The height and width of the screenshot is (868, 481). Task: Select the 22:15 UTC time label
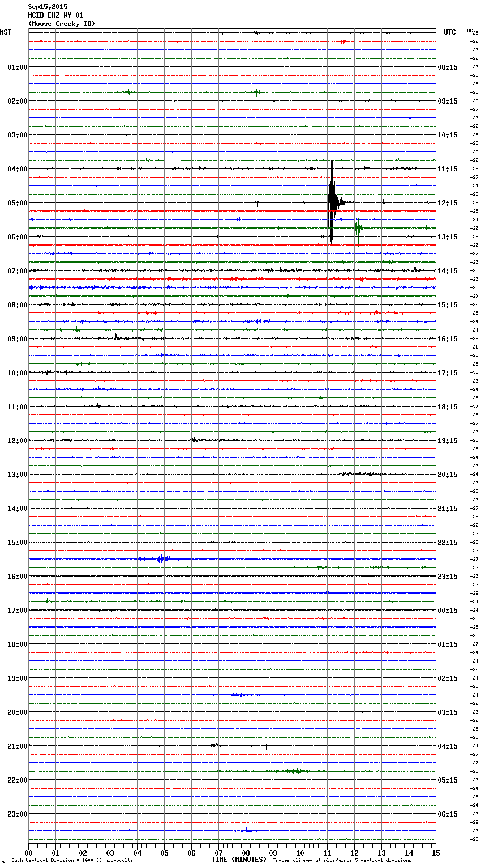tap(448, 543)
